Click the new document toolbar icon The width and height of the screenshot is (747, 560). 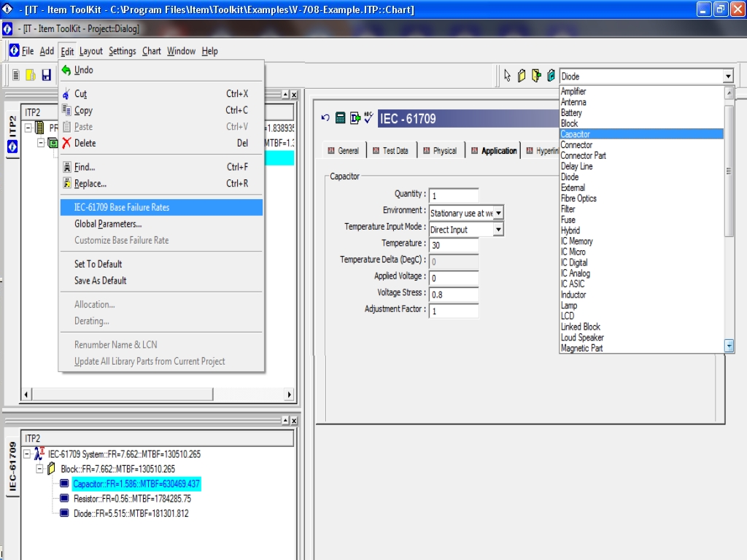click(x=16, y=75)
